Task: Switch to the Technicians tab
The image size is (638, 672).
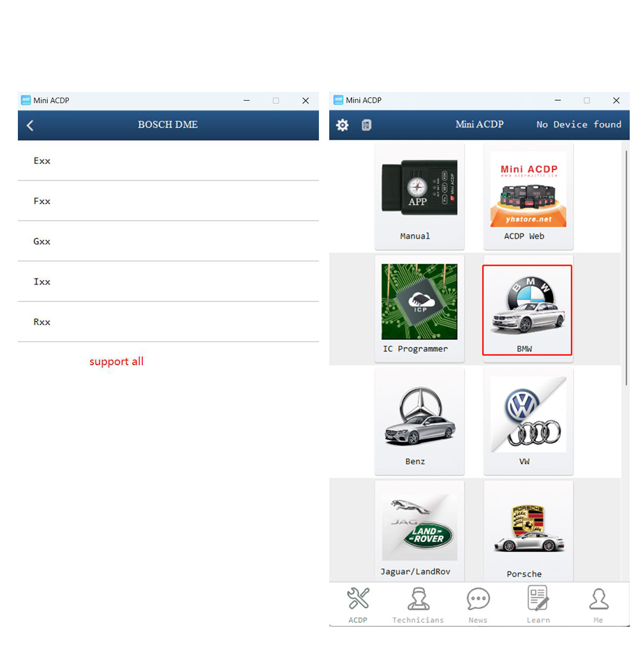Action: (x=418, y=606)
